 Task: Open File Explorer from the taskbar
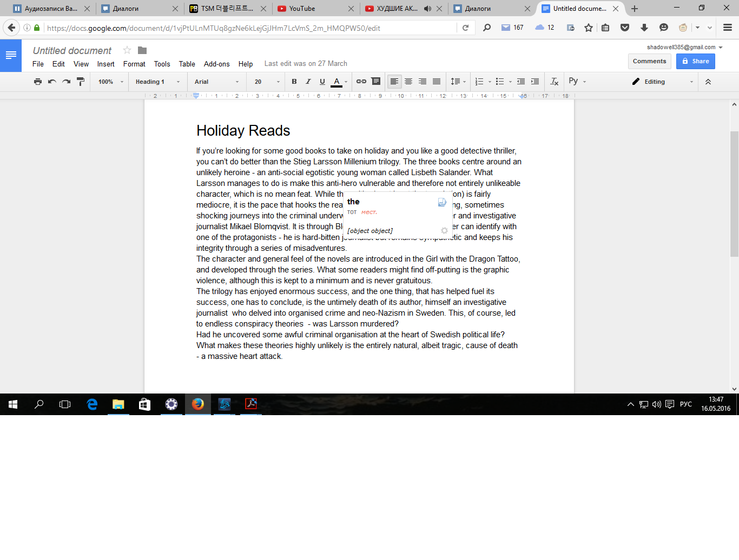pos(118,404)
